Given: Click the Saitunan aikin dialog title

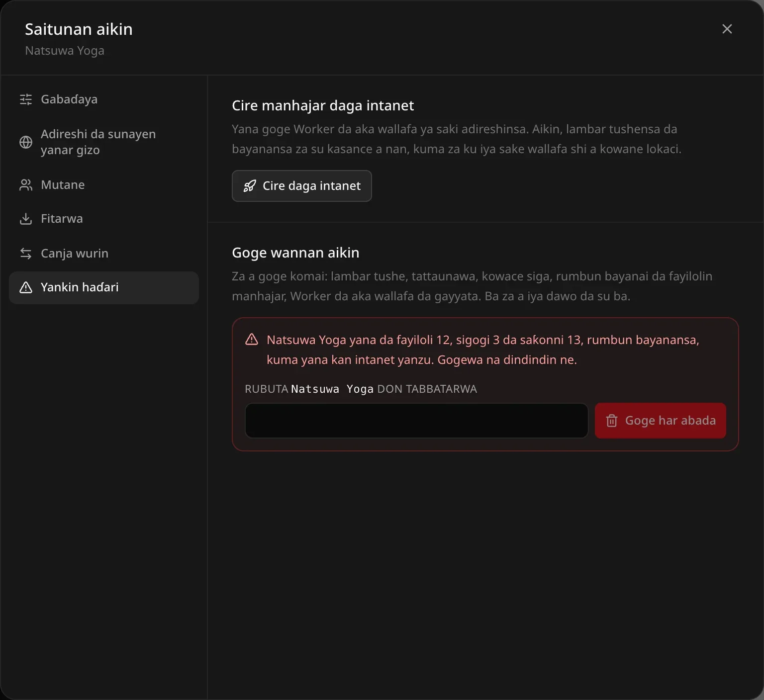Looking at the screenshot, I should pyautogui.click(x=79, y=29).
